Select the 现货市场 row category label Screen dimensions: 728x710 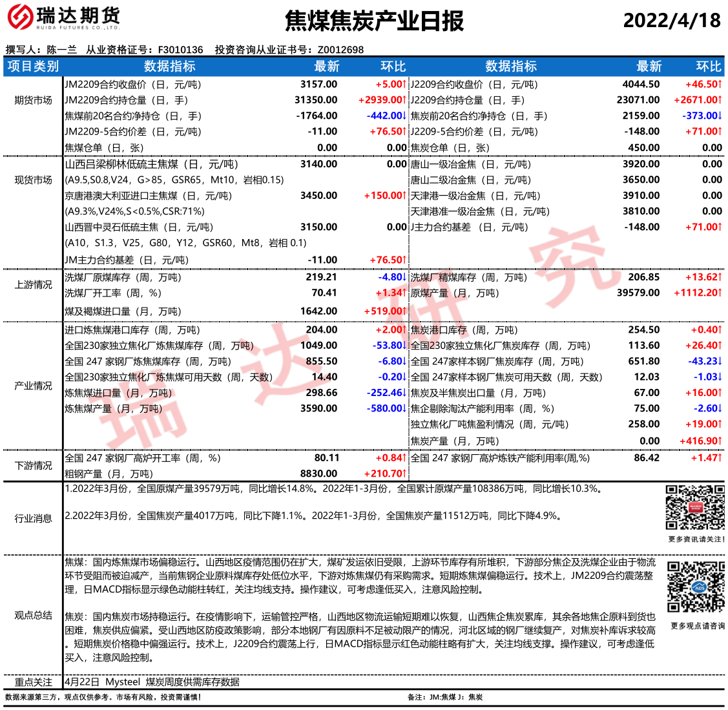(33, 180)
